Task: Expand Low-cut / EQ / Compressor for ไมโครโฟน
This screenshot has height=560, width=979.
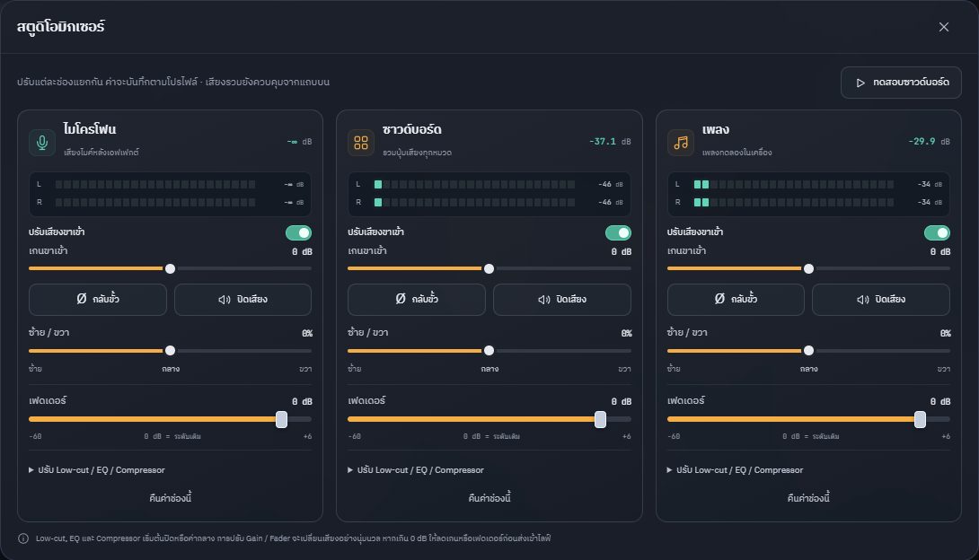Action: [97, 469]
